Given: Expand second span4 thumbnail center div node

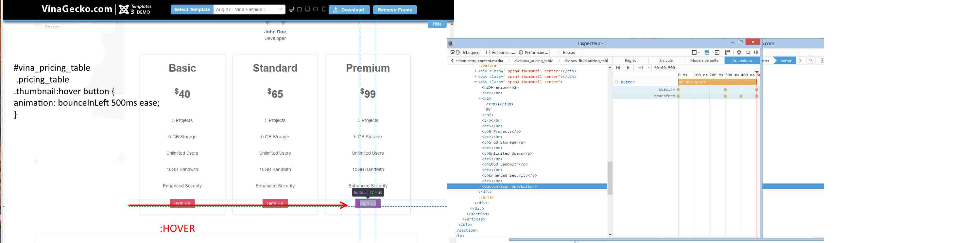Looking at the screenshot, I should click(475, 77).
